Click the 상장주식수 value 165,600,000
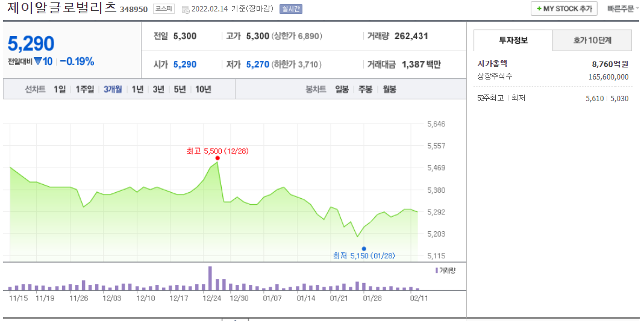This screenshot has height=321, width=644. pos(608,76)
